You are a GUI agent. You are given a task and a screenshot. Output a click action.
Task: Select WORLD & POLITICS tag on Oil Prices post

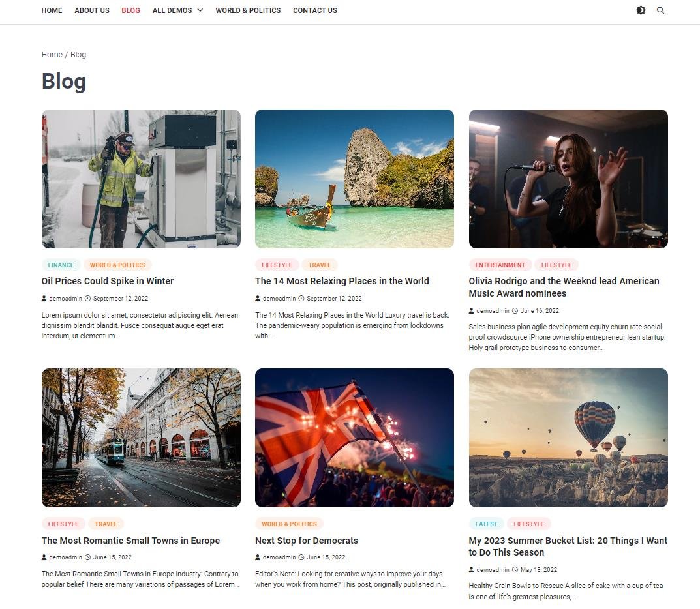(x=117, y=265)
